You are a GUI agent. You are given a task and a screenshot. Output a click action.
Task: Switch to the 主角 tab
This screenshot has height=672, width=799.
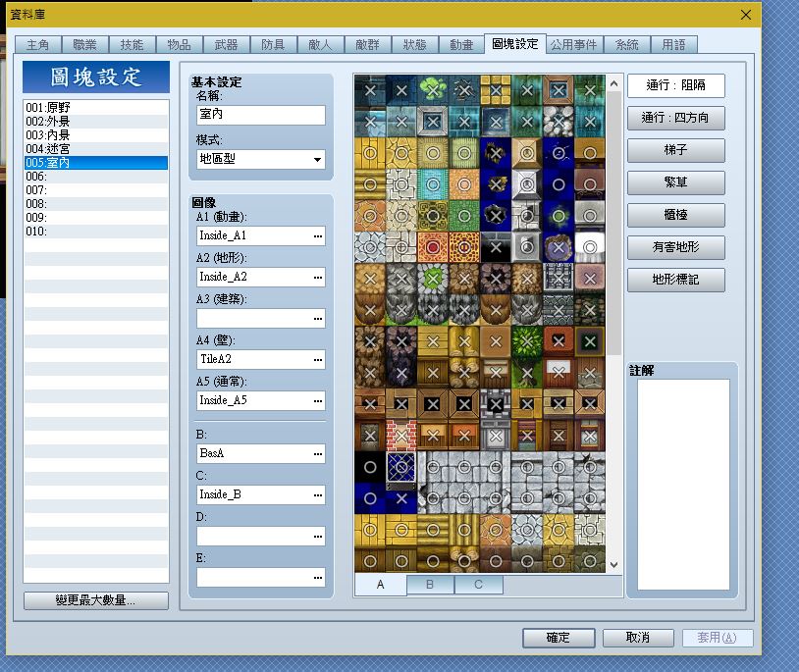click(37, 45)
